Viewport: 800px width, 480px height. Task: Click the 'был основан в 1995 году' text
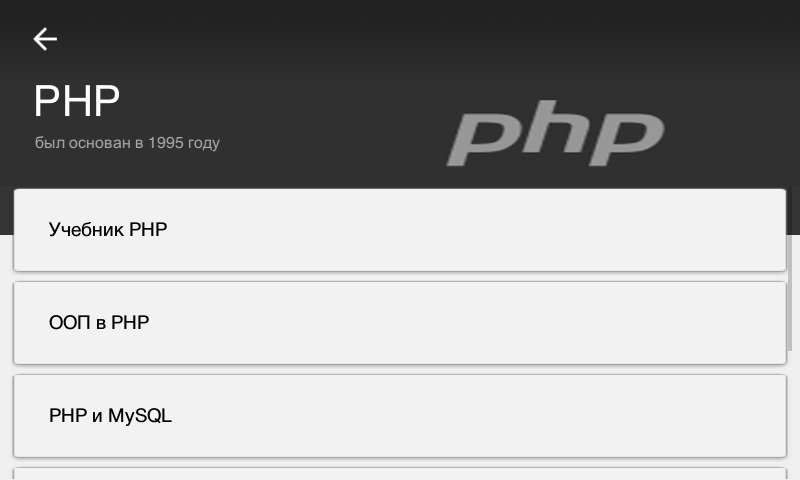tap(127, 143)
